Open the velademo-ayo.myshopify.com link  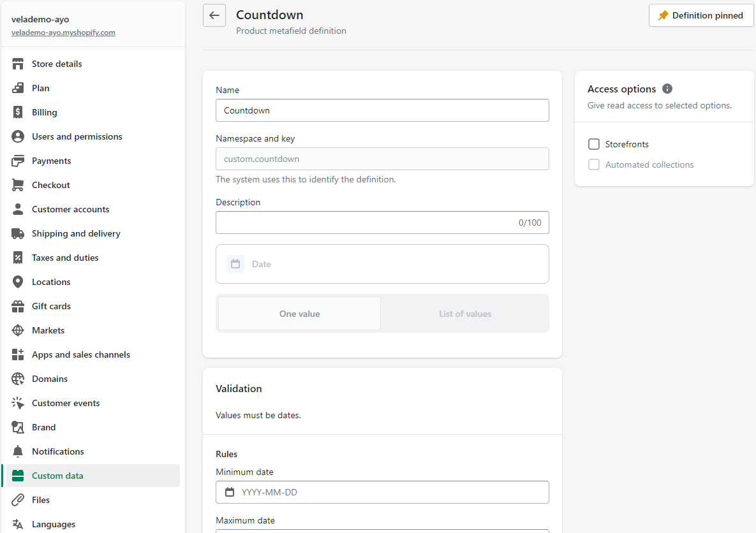(63, 33)
